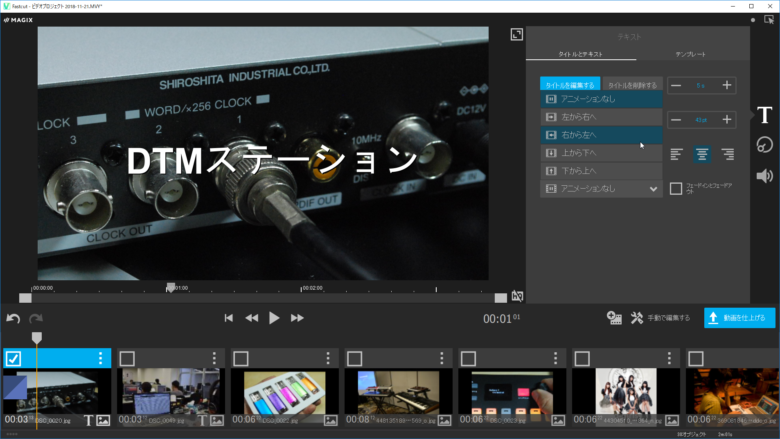Decrease the font size (43 pt) with minus
This screenshot has width=780, height=439.
(676, 120)
